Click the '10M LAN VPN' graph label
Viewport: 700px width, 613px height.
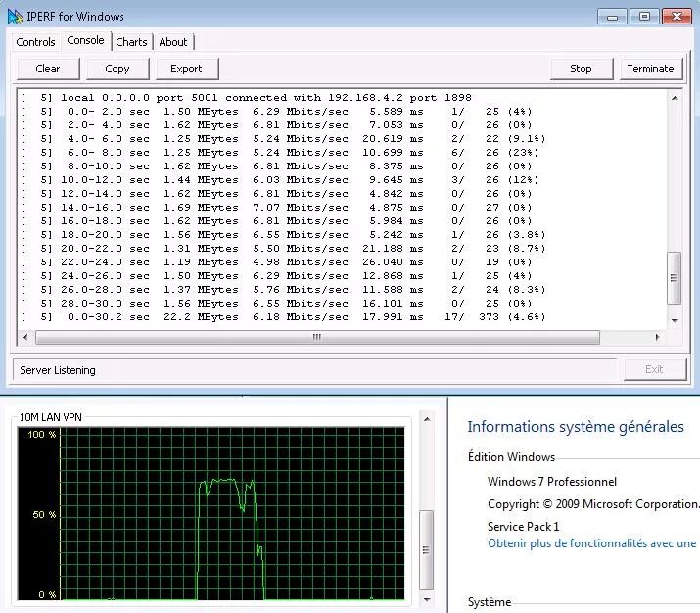[51, 417]
